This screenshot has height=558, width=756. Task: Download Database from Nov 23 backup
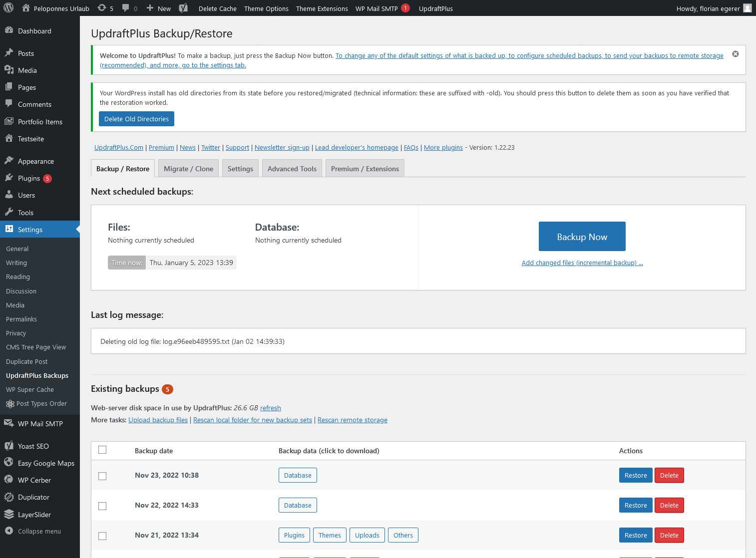click(298, 475)
